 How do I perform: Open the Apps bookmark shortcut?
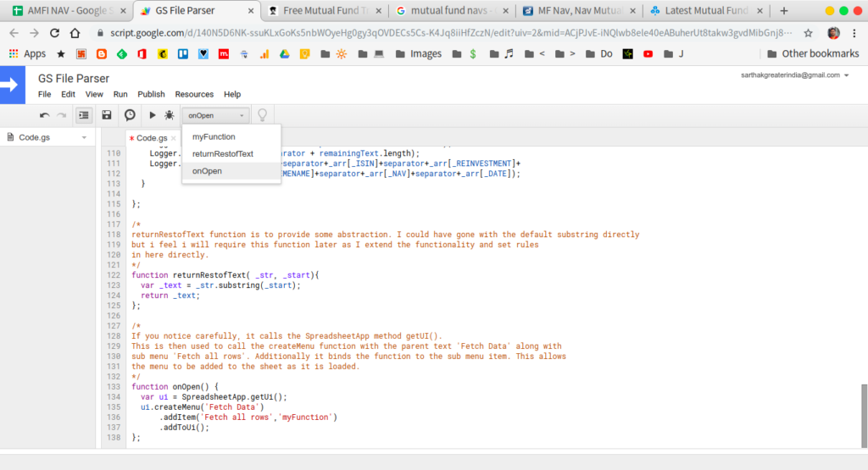tap(27, 53)
